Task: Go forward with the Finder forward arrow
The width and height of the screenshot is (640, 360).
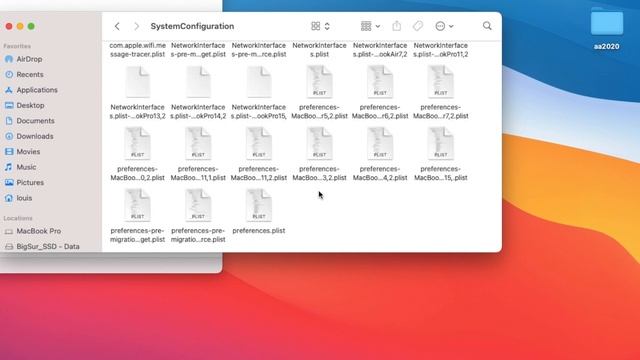Action: (136, 26)
